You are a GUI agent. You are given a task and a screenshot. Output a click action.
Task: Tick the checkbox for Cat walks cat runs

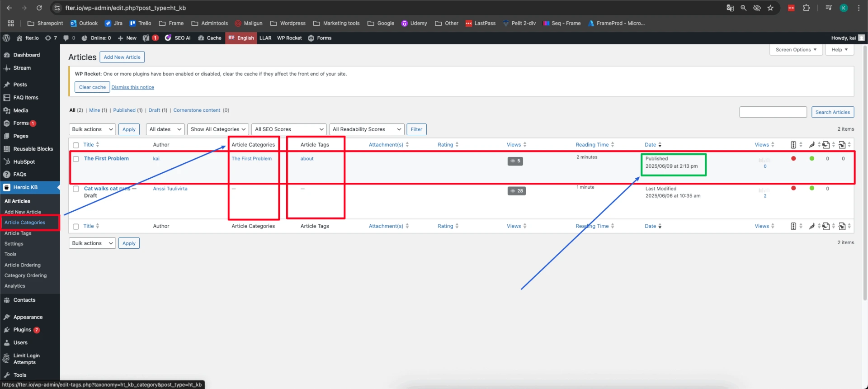76,189
